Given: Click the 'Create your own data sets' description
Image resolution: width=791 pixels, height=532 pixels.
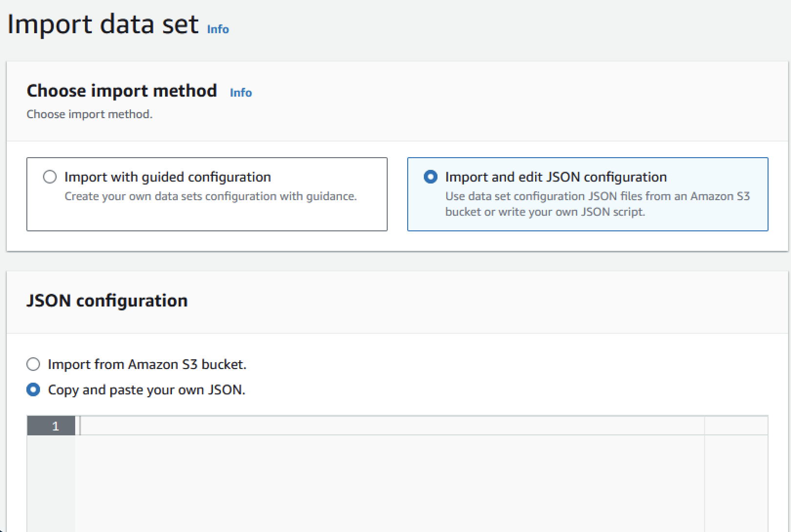Looking at the screenshot, I should point(210,196).
